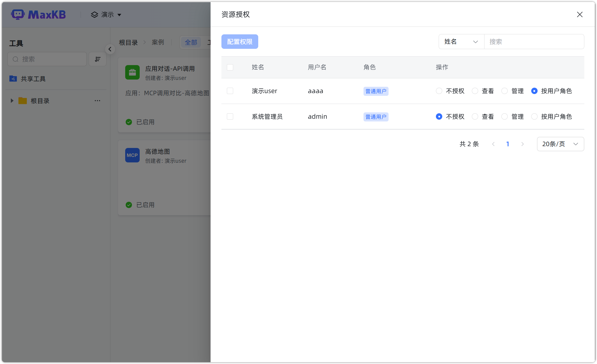This screenshot has width=597, height=364.
Task: Click the green enabled status icon on 高德地图
Action: pos(129,205)
